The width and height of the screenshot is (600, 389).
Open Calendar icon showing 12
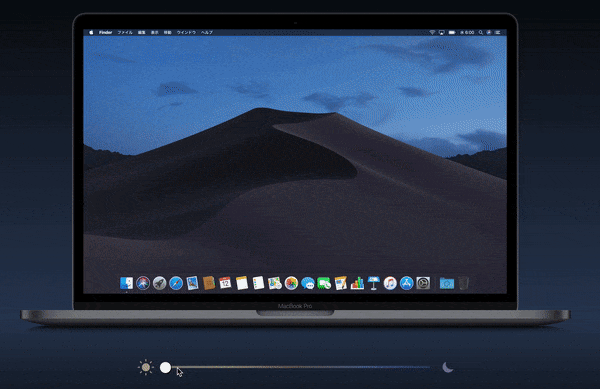(x=225, y=283)
